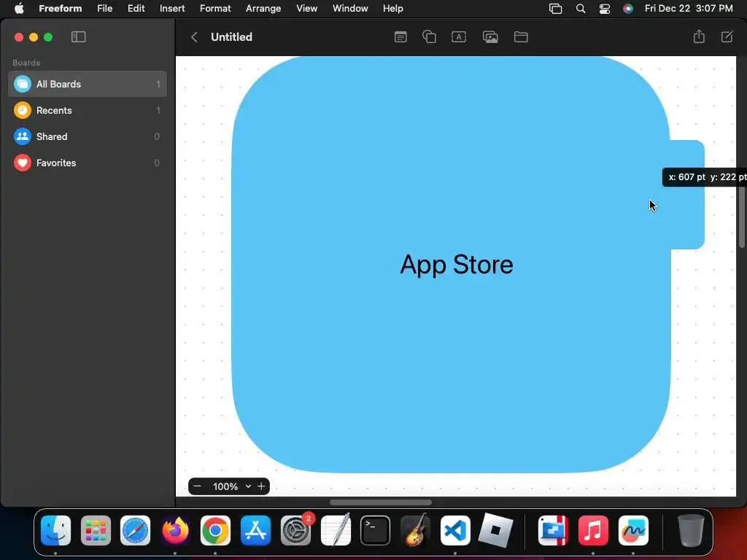The image size is (747, 560).
Task: Open the View menu
Action: point(306,8)
